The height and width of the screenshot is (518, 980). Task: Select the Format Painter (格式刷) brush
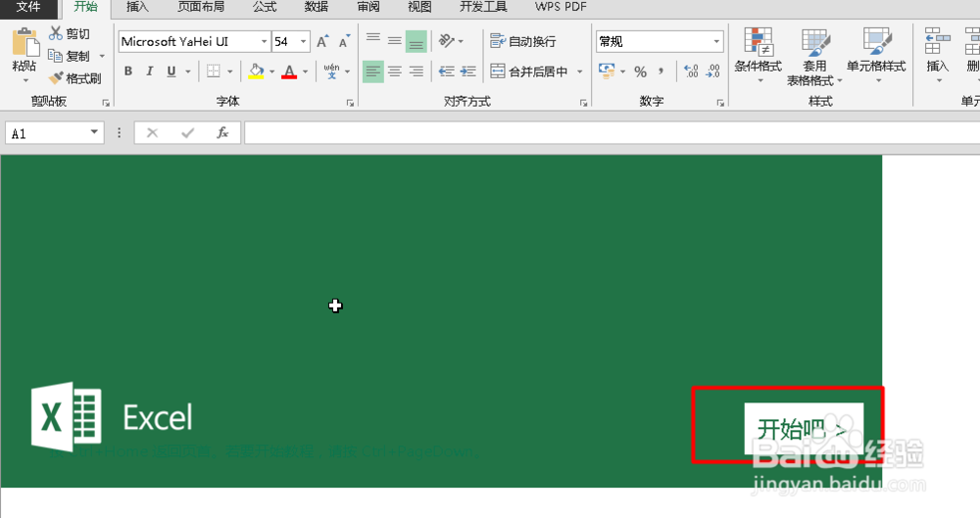(56, 78)
